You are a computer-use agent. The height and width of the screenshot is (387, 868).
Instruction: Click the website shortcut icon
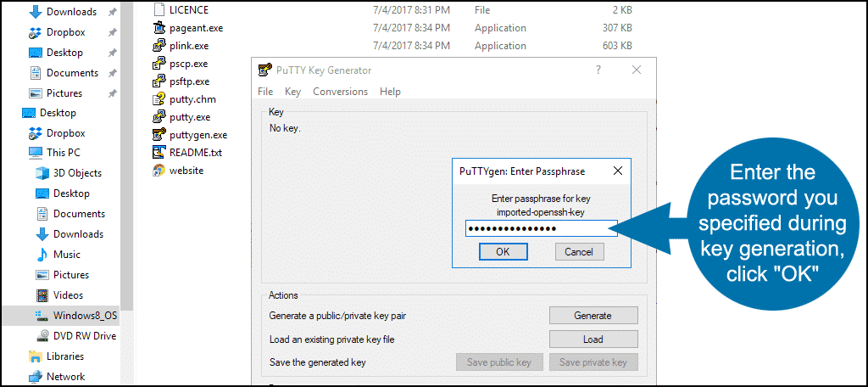pos(159,171)
